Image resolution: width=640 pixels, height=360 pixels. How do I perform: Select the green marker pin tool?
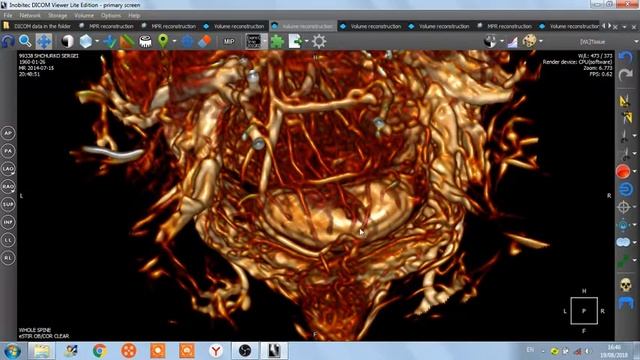[x=163, y=41]
